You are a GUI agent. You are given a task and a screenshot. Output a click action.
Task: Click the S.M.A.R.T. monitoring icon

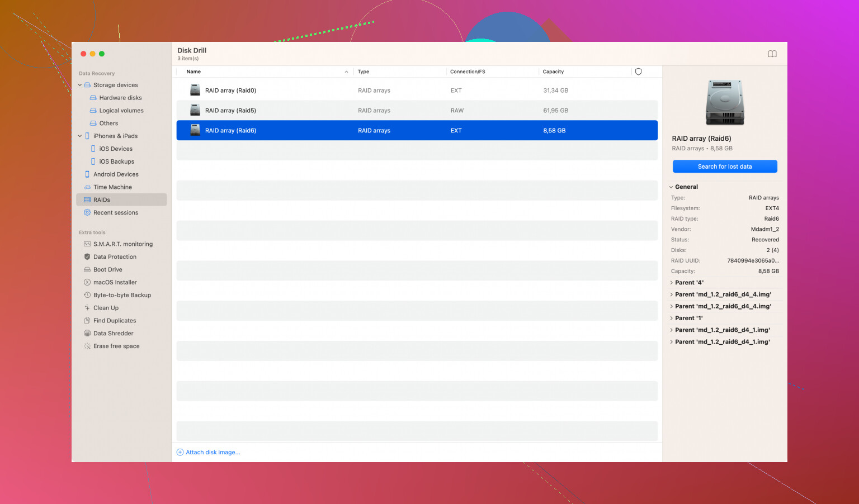click(87, 244)
